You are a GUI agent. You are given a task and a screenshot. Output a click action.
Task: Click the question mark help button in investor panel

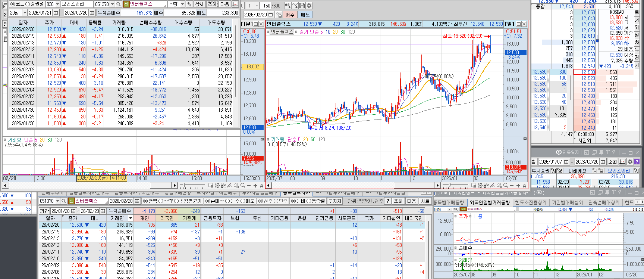388,201
